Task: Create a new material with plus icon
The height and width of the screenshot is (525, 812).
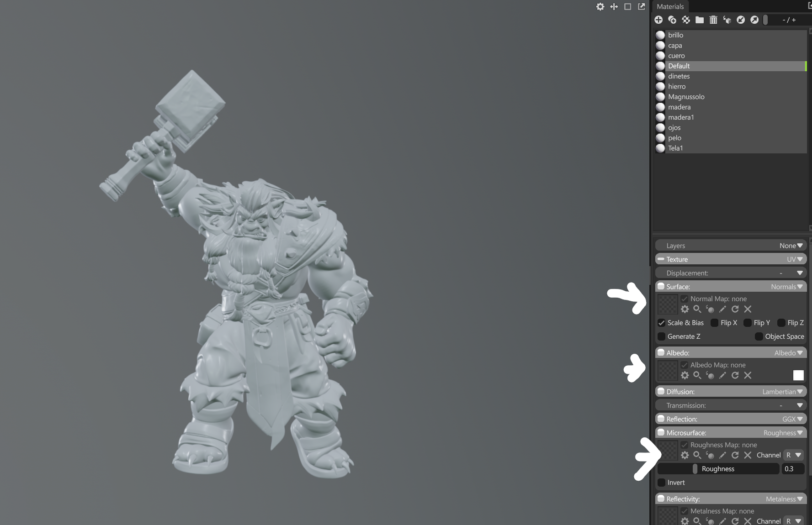Action: [x=658, y=20]
